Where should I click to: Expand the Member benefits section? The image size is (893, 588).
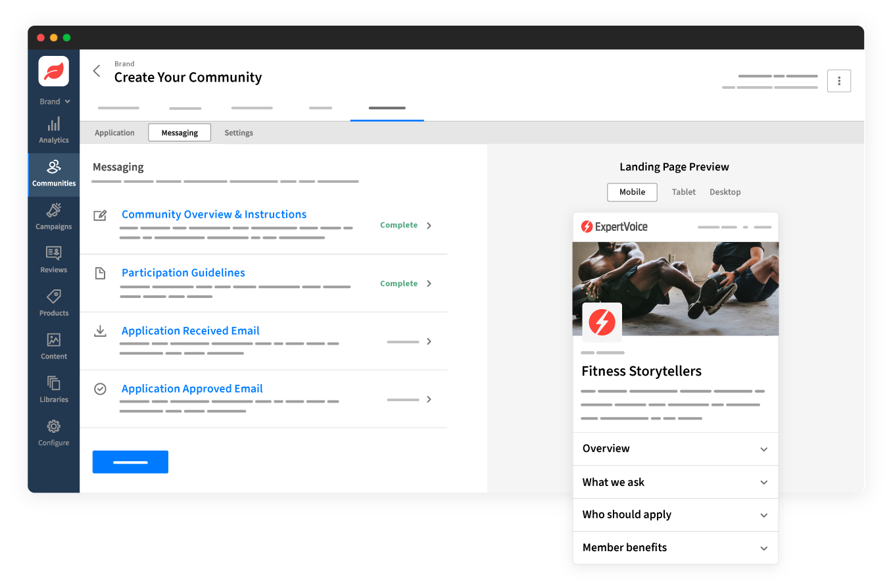click(675, 548)
